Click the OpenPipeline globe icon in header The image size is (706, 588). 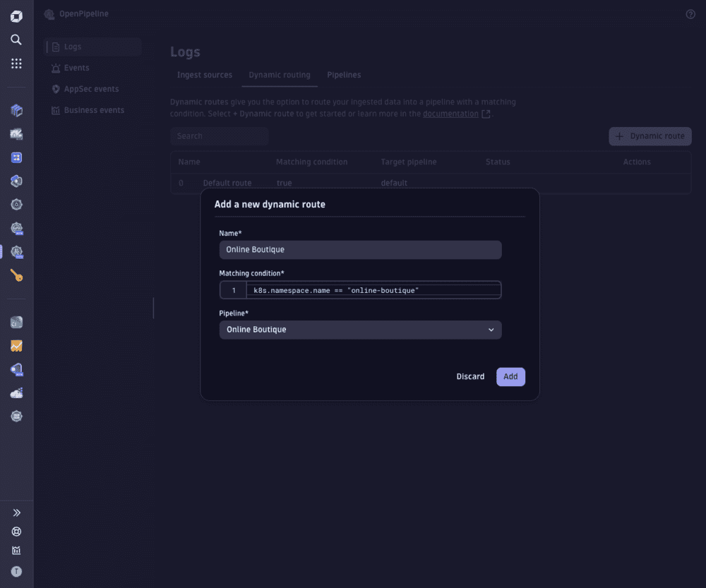[49, 13]
